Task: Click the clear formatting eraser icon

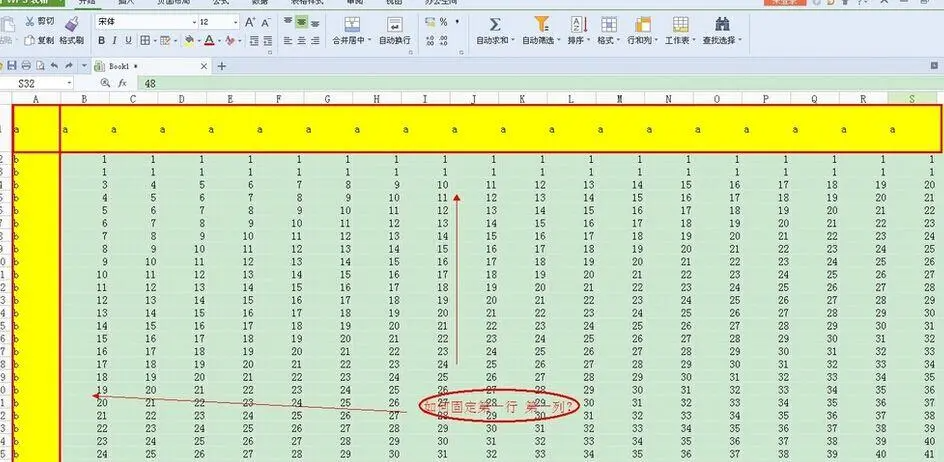Action: click(230, 41)
